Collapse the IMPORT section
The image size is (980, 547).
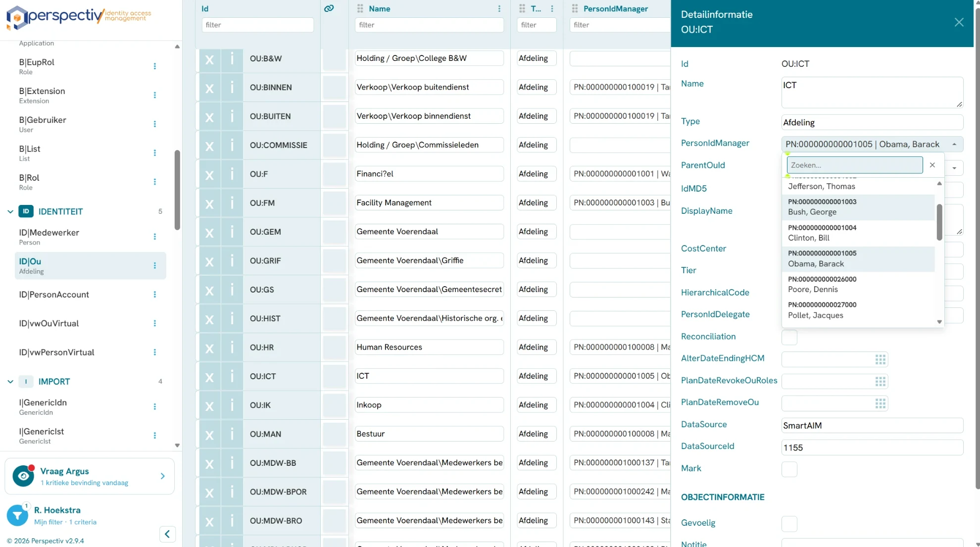click(10, 382)
